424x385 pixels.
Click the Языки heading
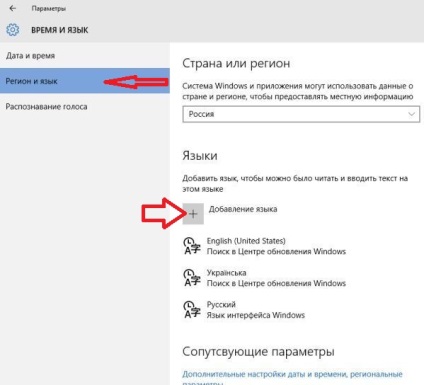pos(200,156)
